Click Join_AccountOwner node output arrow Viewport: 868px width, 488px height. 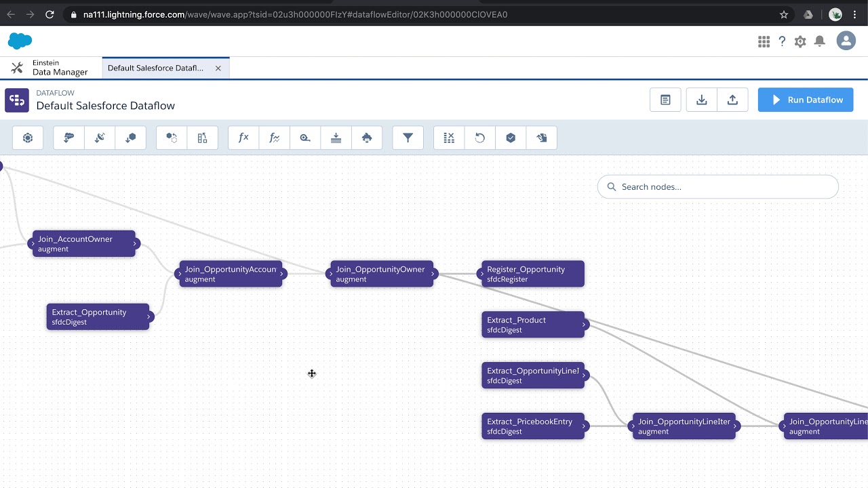[x=136, y=243]
